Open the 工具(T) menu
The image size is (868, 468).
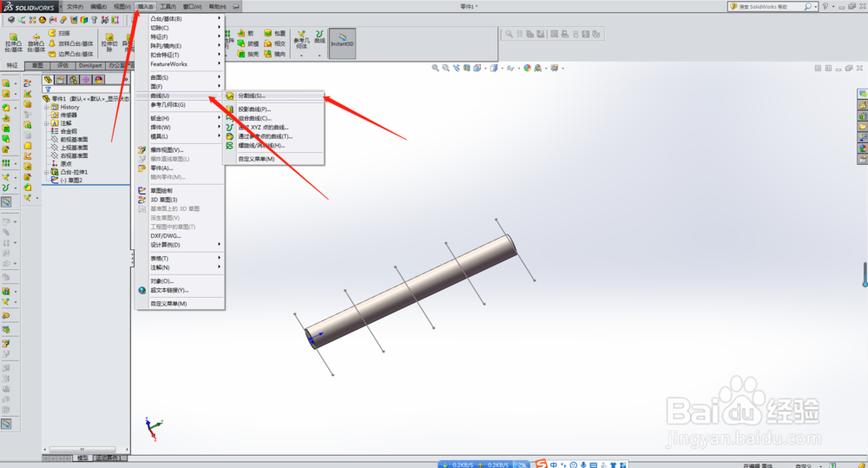coord(168,7)
